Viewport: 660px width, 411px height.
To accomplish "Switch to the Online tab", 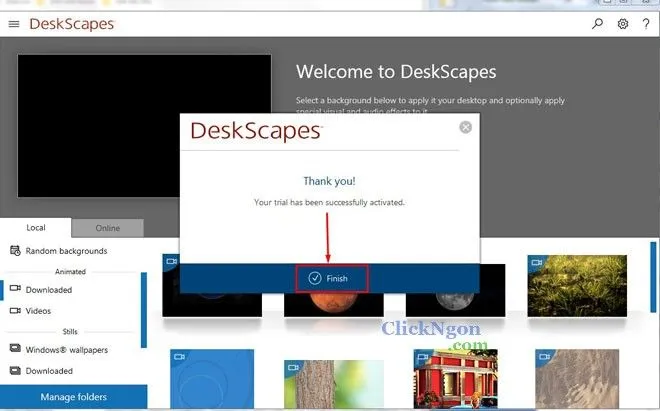I will [108, 228].
